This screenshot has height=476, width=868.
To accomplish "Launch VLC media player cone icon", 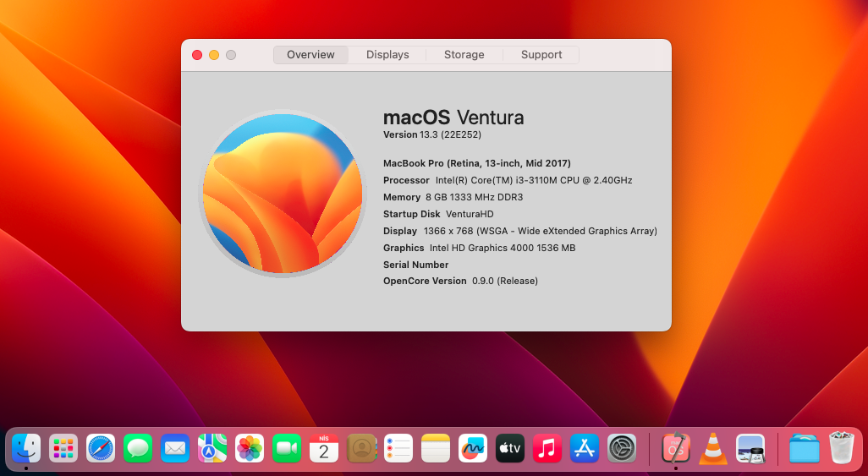I will (x=713, y=448).
